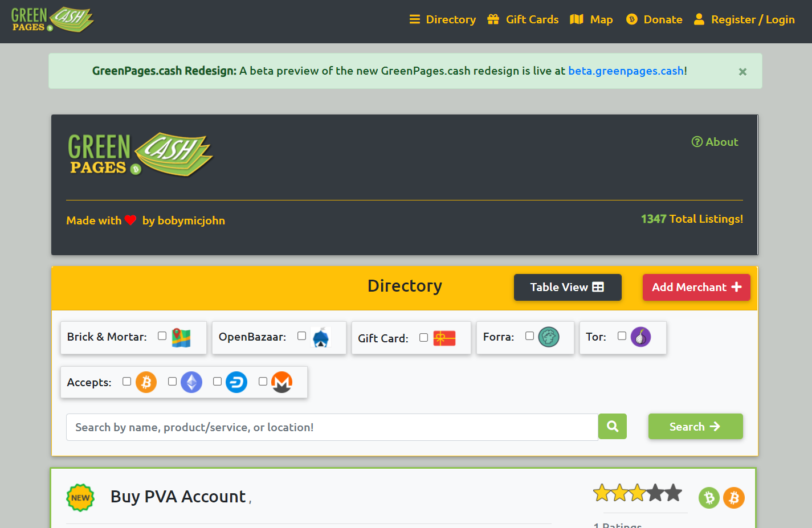
Task: Click the green magnifier search icon button
Action: (613, 427)
